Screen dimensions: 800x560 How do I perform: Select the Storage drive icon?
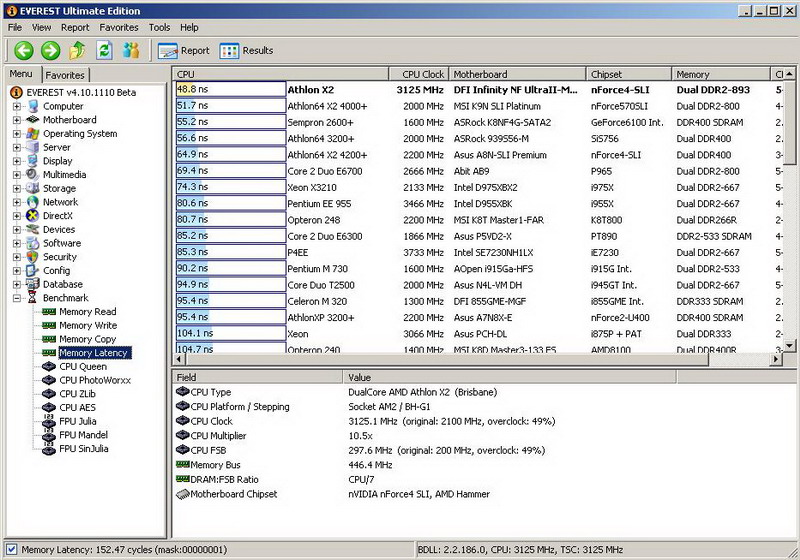coord(33,188)
